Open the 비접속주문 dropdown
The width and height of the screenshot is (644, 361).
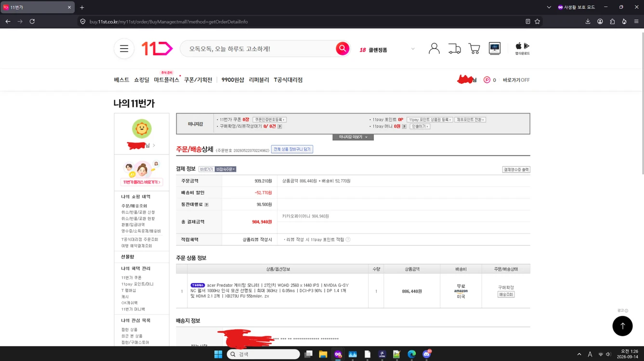click(225, 169)
